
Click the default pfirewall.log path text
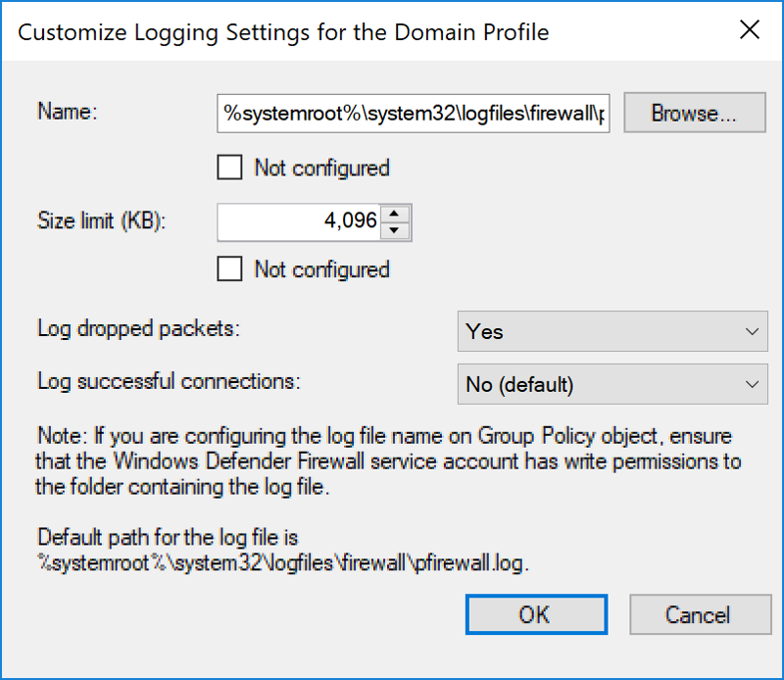[283, 563]
